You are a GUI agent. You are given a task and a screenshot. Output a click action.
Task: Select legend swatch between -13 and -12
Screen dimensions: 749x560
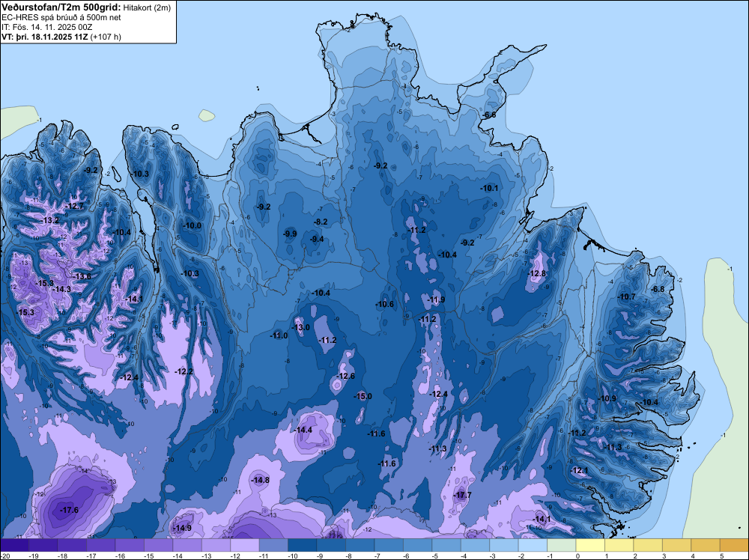coord(216,546)
